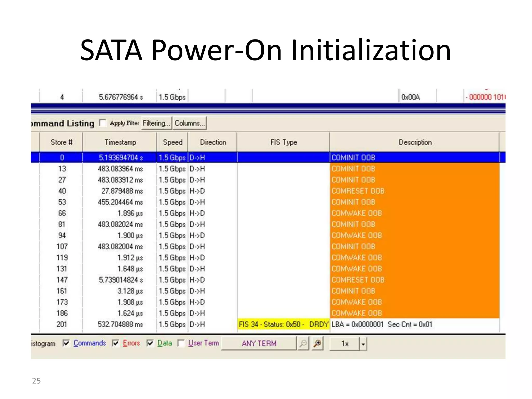Click the histogram zoom out magnifier icon
The height and width of the screenshot is (399, 532).
(x=303, y=343)
